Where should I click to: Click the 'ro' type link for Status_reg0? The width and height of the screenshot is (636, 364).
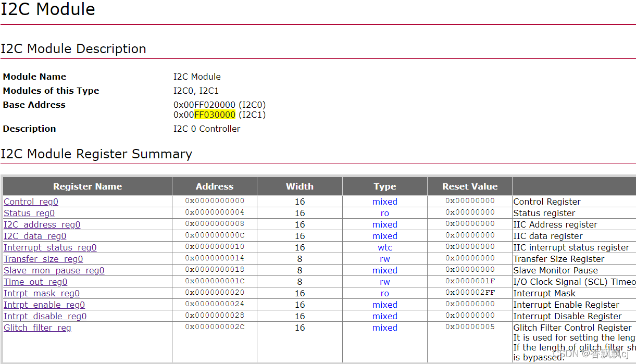pos(385,213)
